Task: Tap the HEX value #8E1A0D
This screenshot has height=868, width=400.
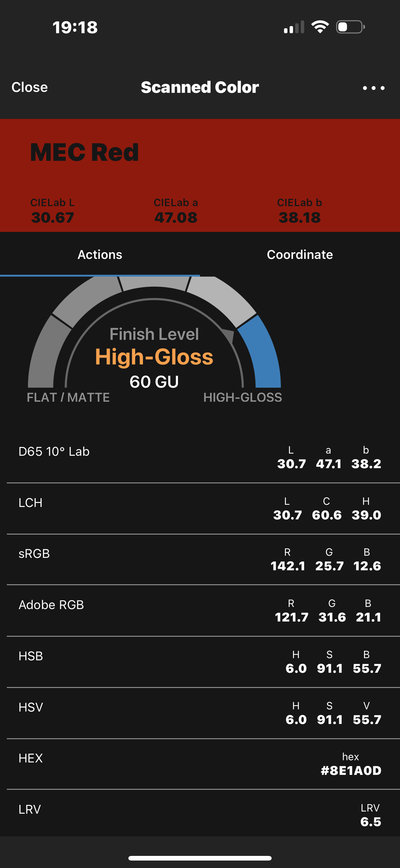Action: point(351,771)
